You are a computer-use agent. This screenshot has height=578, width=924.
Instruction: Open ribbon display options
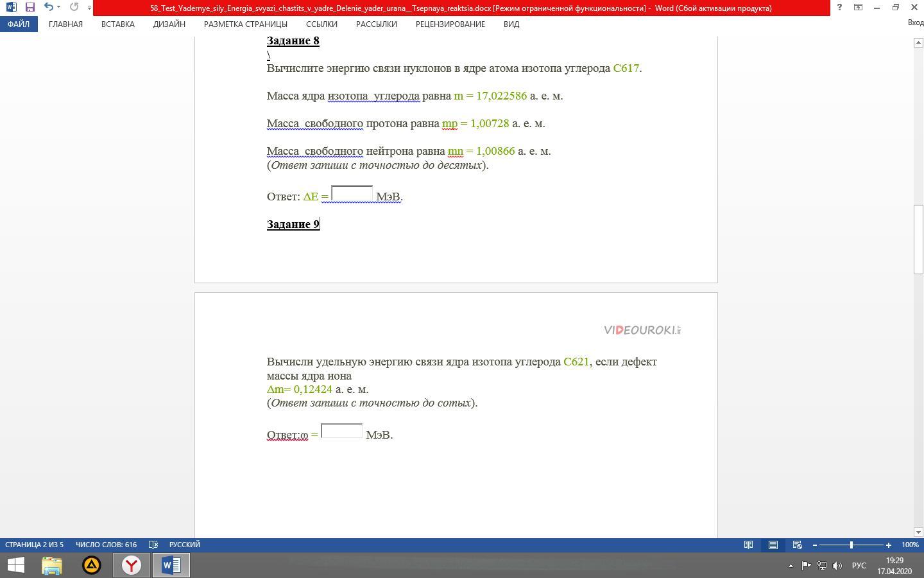(858, 7)
